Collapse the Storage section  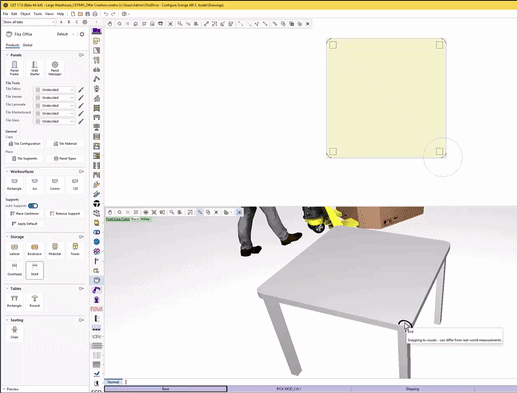(x=7, y=237)
